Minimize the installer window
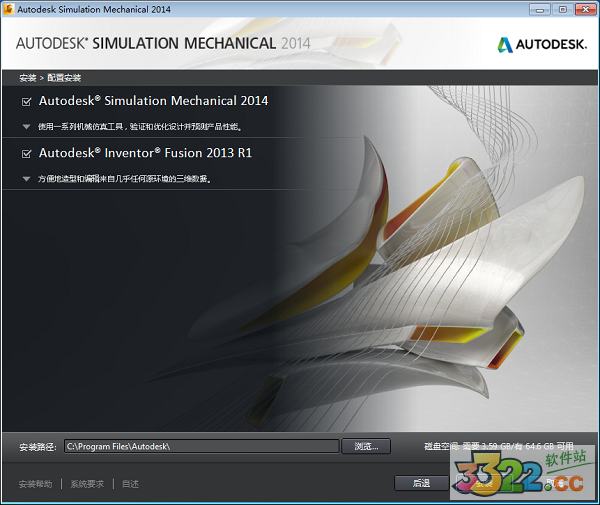This screenshot has height=505, width=600. point(540,10)
